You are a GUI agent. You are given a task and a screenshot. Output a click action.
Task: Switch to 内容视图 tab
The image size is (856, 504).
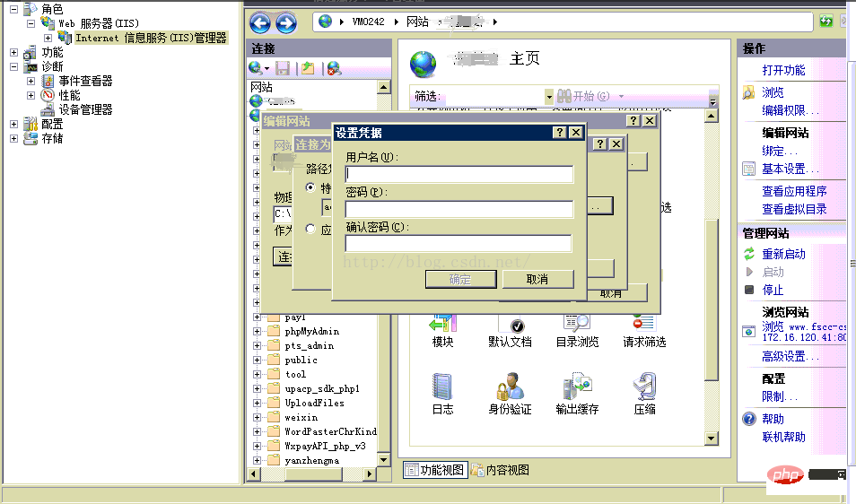501,470
